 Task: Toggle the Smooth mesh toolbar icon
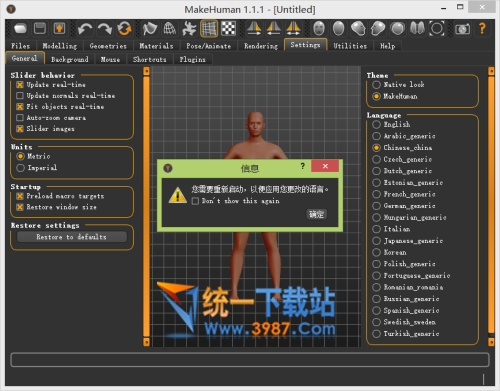150,29
